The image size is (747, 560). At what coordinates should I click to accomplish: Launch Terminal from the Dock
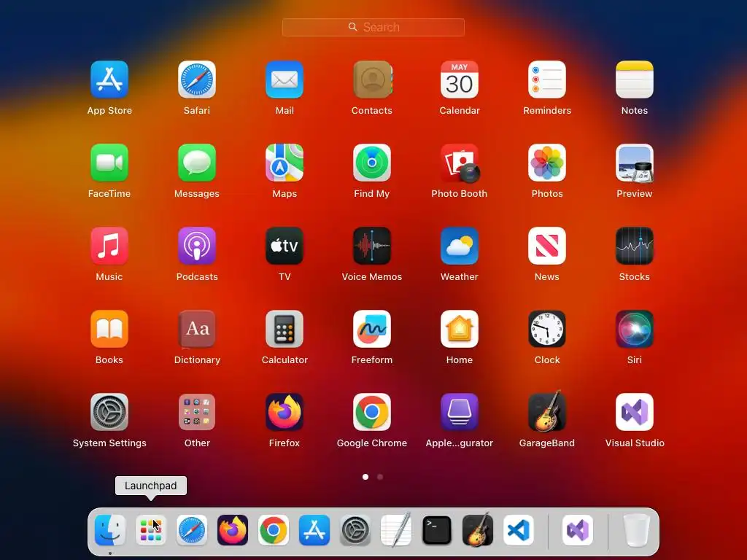coord(437,530)
